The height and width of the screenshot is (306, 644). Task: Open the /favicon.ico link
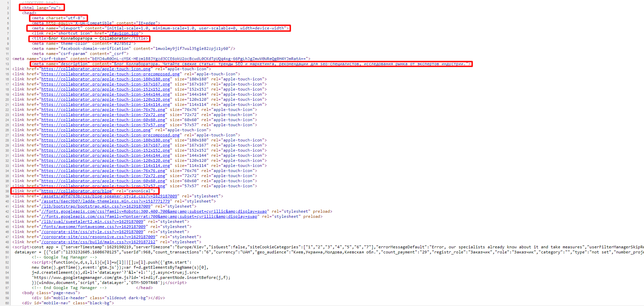click(124, 33)
